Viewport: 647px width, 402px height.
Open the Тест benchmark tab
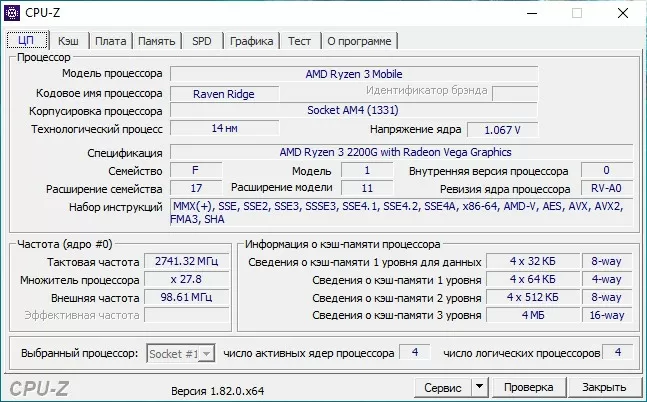pos(299,41)
